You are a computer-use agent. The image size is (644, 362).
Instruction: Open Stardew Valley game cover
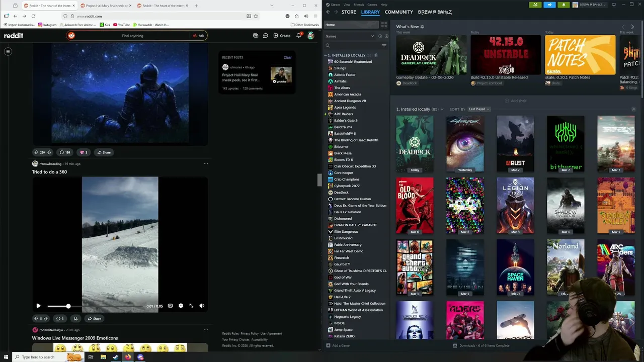point(616,206)
